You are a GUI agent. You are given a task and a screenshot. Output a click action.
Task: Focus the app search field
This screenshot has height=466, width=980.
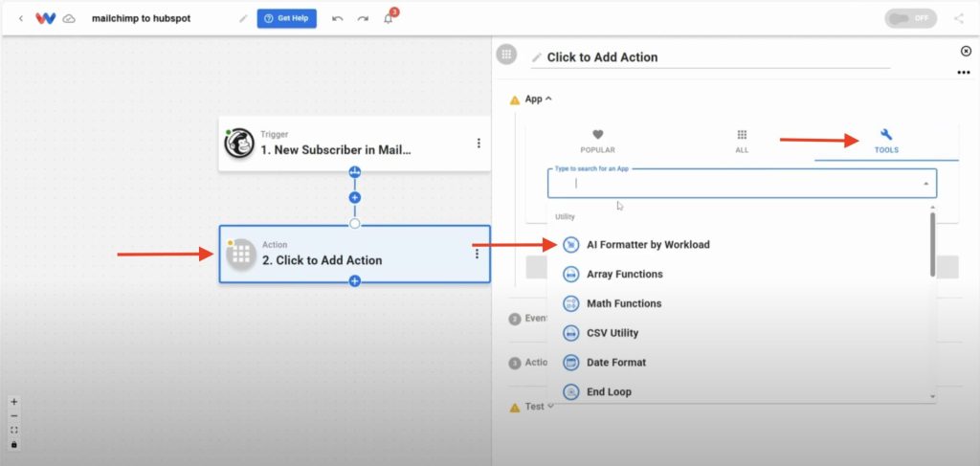click(742, 184)
